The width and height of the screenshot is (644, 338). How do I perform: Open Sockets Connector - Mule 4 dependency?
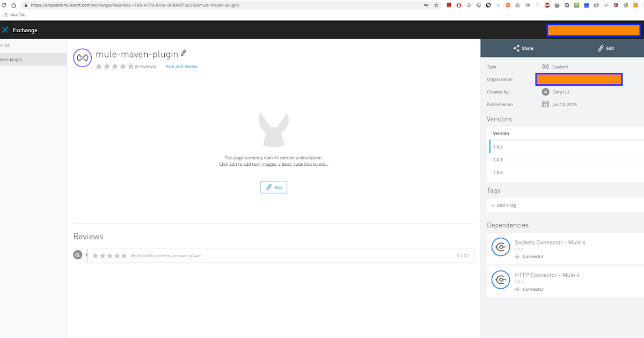tap(550, 243)
